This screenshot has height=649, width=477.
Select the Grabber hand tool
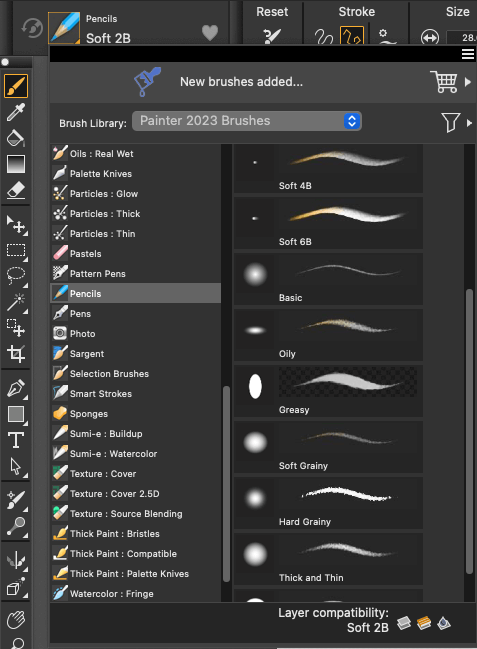(x=16, y=620)
